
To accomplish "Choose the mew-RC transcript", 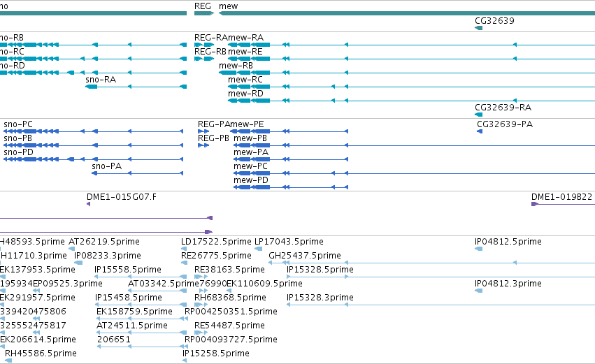I will point(245,80).
